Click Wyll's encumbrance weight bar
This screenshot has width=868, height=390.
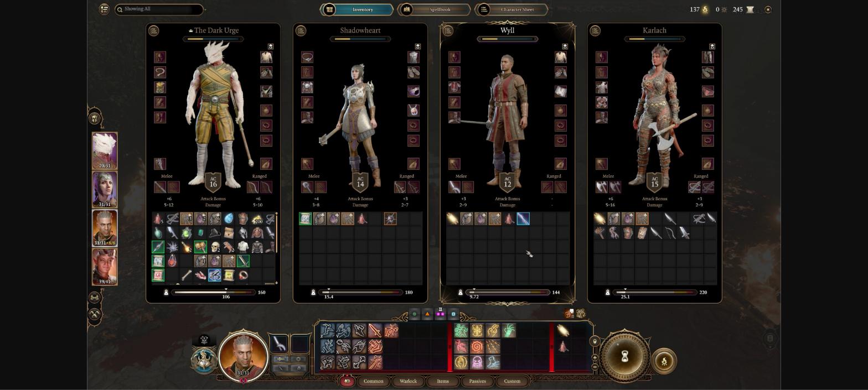coord(508,292)
